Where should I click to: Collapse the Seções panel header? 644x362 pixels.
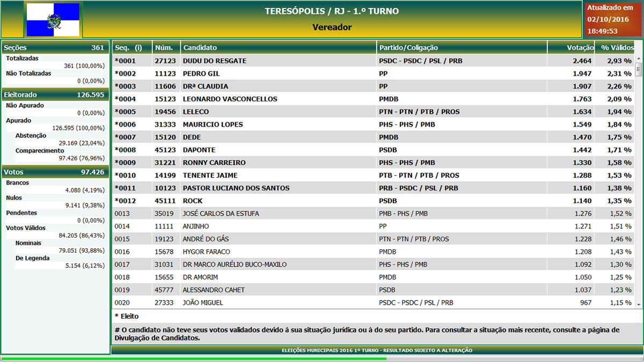point(55,48)
